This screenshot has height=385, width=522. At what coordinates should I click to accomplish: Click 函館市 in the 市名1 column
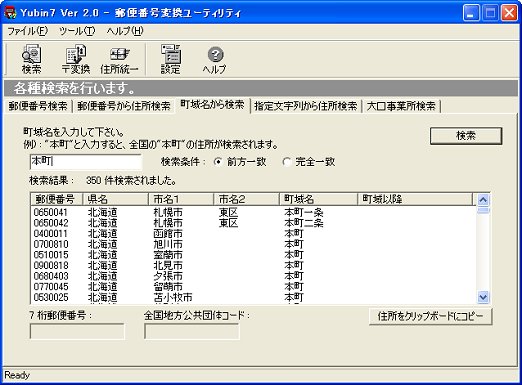(168, 234)
